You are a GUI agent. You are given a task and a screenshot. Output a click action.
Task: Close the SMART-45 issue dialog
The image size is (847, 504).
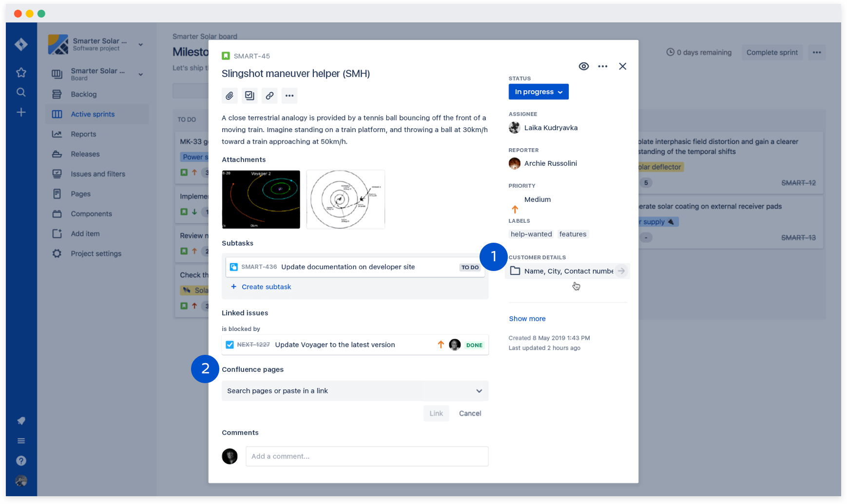(623, 66)
